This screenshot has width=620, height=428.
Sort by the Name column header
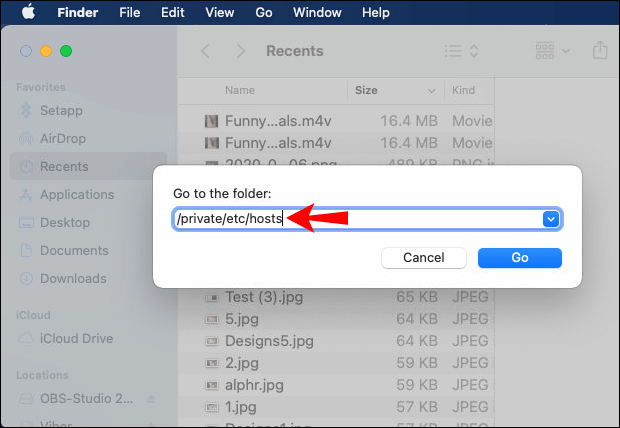[x=240, y=90]
